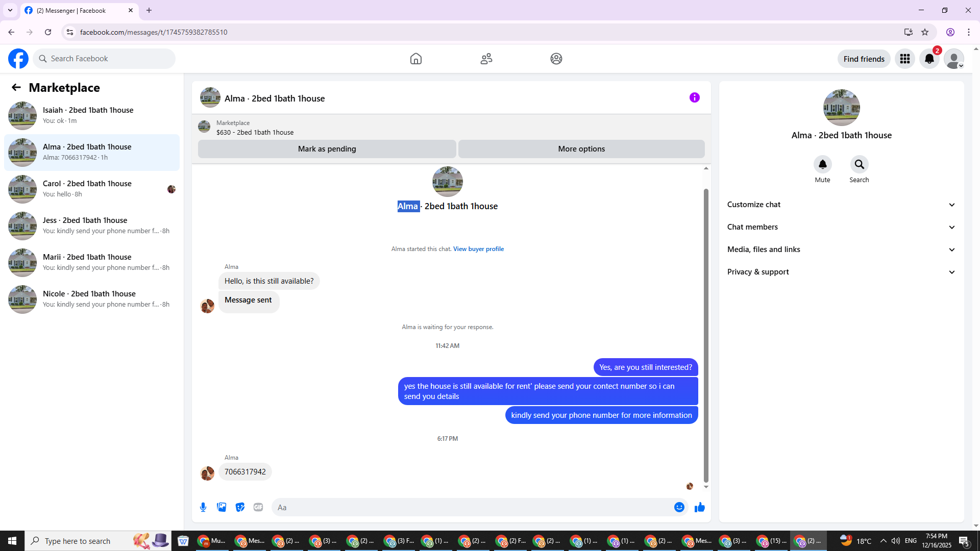Screen dimensions: 980x551
Task: Open account profile avatar menu
Action: point(954,59)
